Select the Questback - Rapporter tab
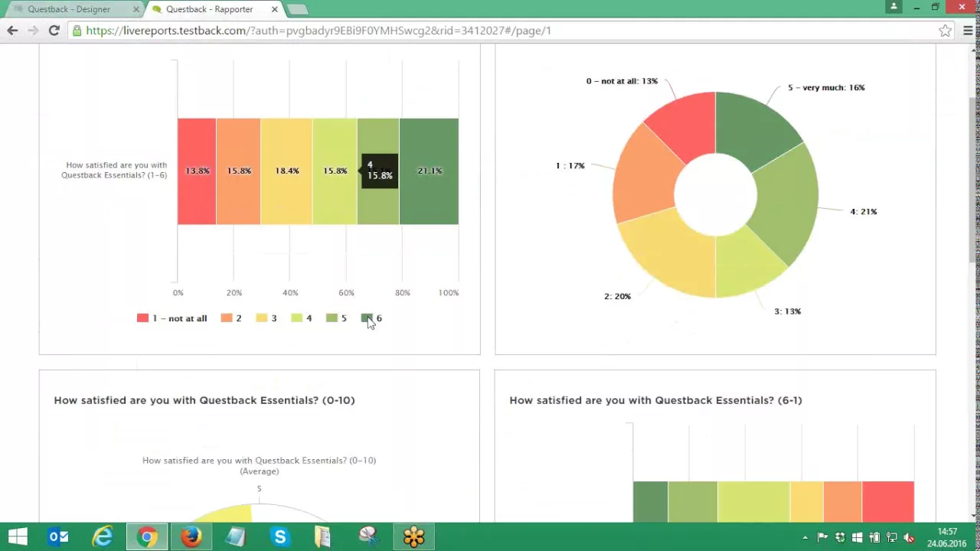 pos(214,9)
